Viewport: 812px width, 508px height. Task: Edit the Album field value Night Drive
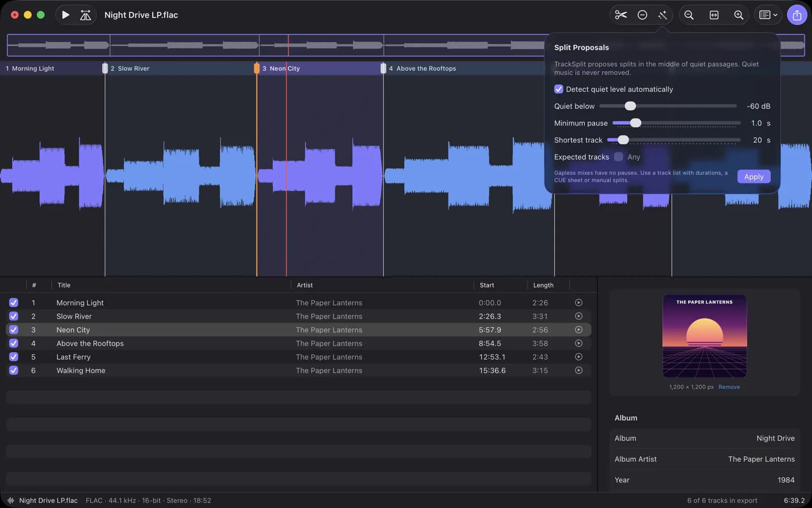tap(775, 438)
